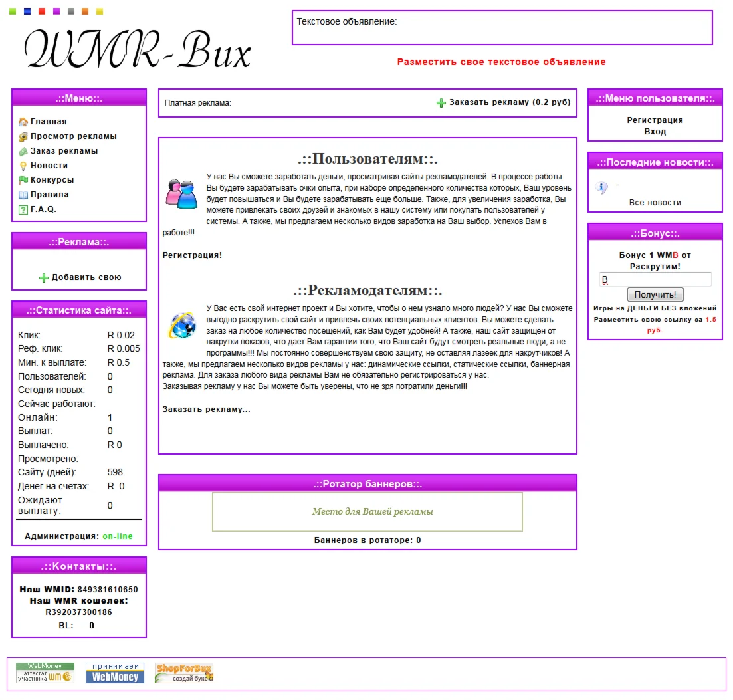Click the .::Пользователям::. heading
This screenshot has width=733, height=700.
click(367, 158)
